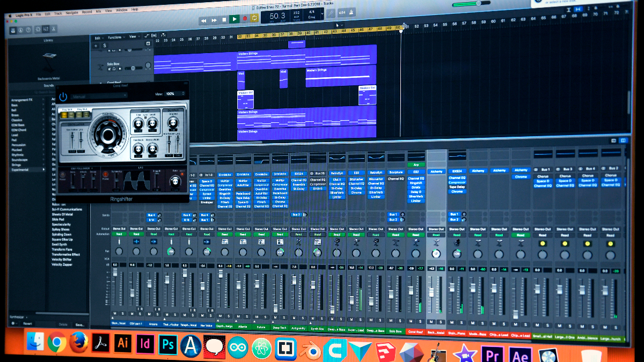This screenshot has height=362, width=644.
Task: Toggle the yellow Cycle button in transport
Action: point(254,18)
